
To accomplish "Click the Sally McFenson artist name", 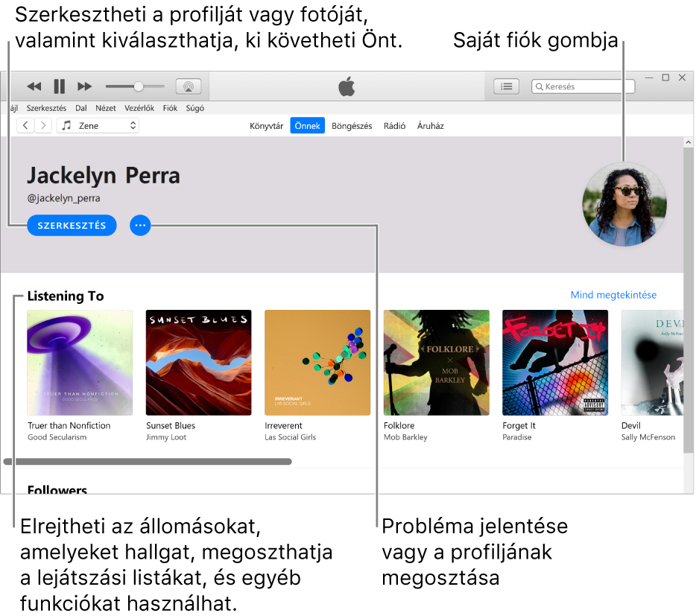I will pos(648,437).
